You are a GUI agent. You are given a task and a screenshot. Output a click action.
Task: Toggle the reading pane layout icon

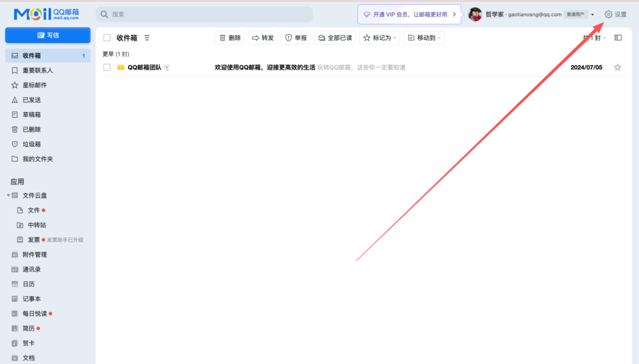pyautogui.click(x=618, y=38)
